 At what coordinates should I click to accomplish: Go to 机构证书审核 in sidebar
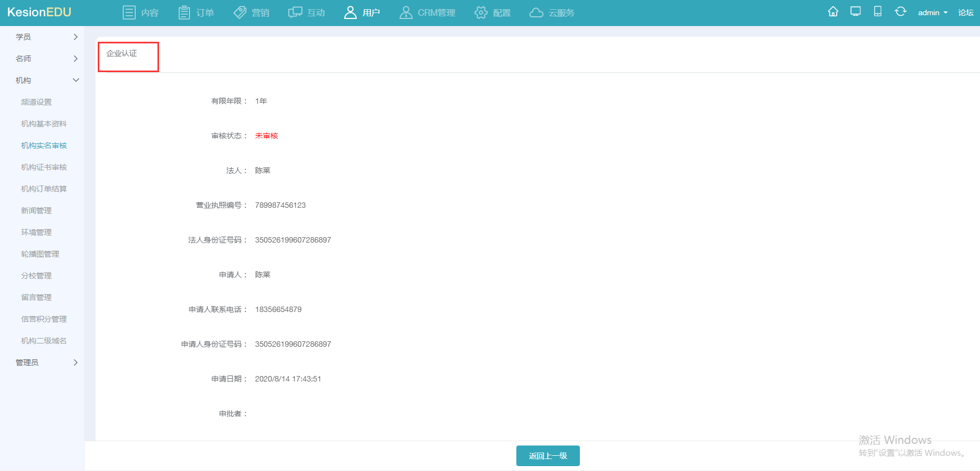44,167
